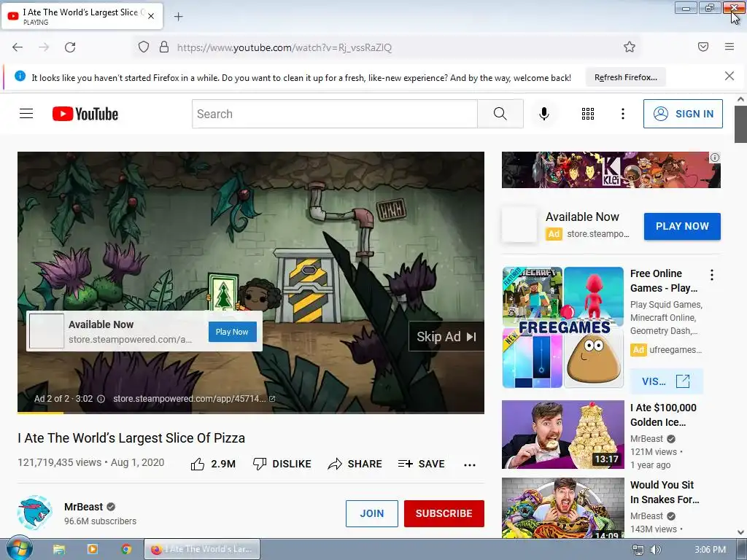
Task: Open FREEGAMES ad thumbnail
Action: click(x=563, y=327)
